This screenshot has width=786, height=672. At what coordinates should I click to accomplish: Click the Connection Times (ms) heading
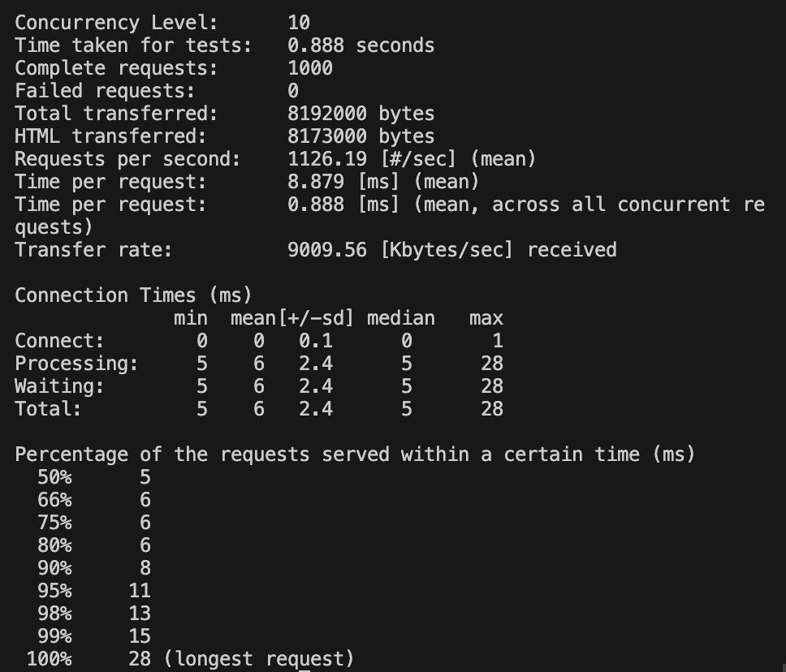point(133,295)
